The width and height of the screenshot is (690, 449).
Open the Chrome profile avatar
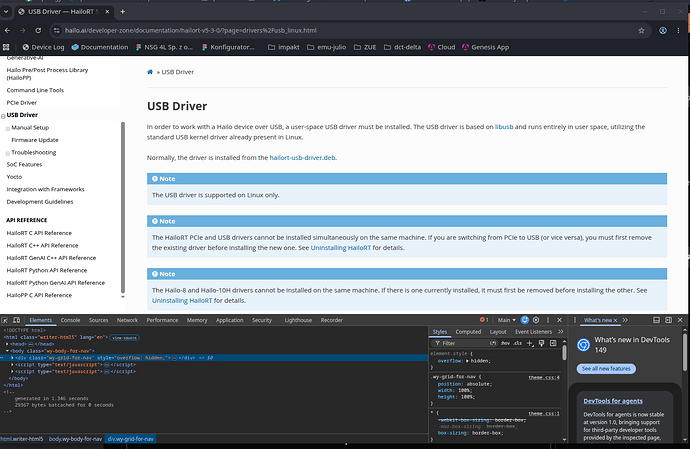663,30
